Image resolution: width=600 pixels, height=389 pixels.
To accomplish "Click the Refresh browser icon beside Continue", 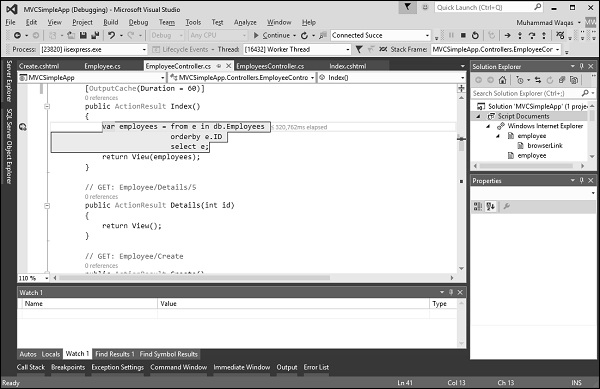I will pos(304,35).
